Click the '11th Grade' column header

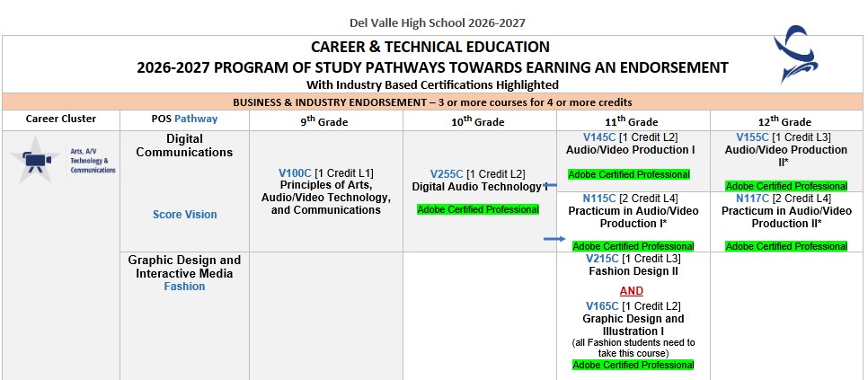click(632, 120)
